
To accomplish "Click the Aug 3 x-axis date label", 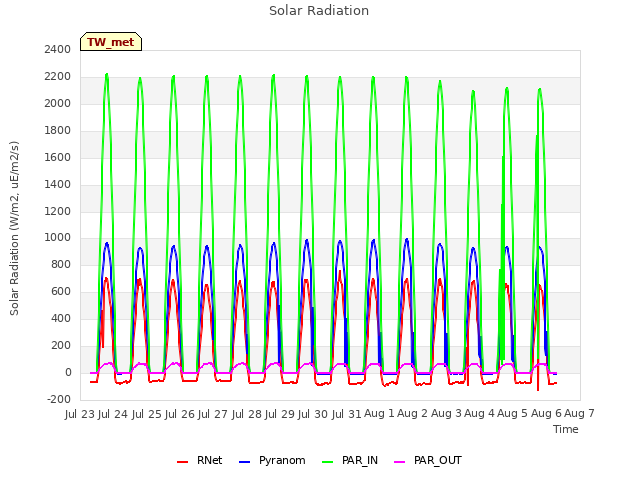I will click(x=446, y=413).
